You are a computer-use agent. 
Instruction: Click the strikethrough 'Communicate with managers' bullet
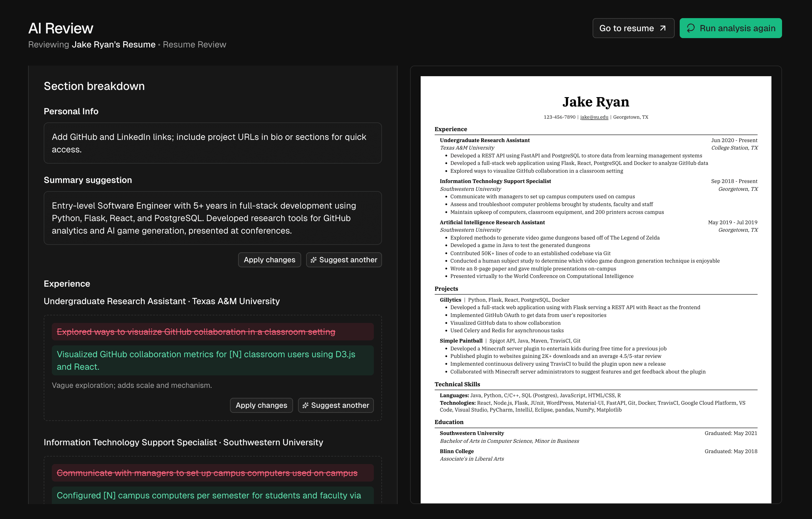point(207,473)
